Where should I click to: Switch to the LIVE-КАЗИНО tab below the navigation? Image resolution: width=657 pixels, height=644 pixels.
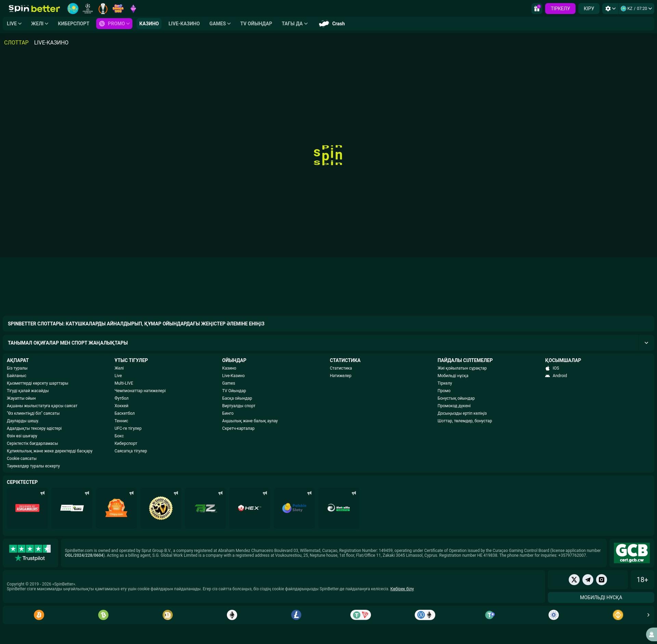pos(51,42)
